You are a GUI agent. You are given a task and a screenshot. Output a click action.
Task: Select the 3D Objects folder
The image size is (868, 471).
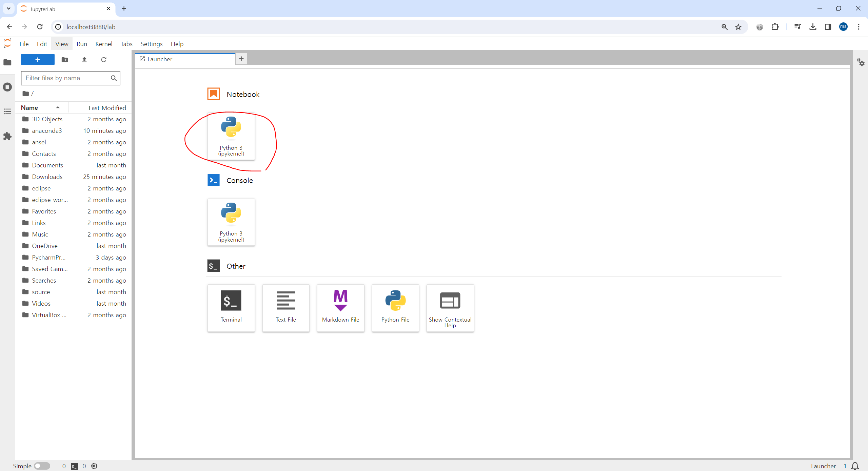(x=74, y=119)
